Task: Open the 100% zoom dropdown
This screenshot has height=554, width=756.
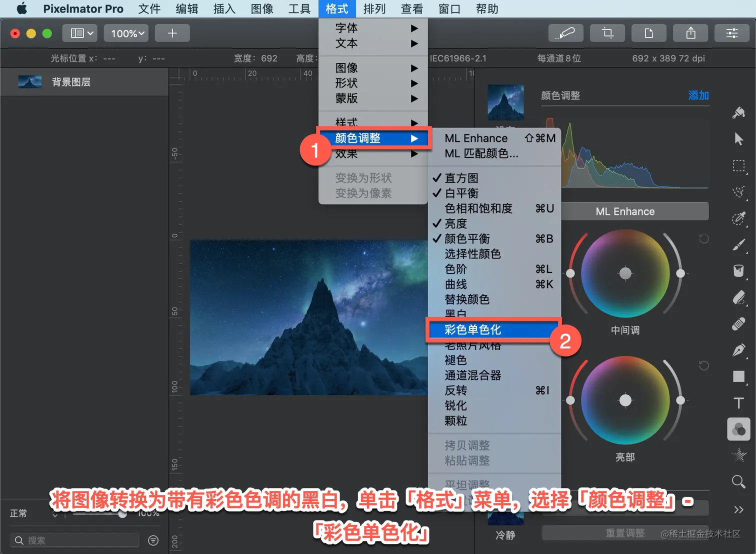Action: [126, 33]
